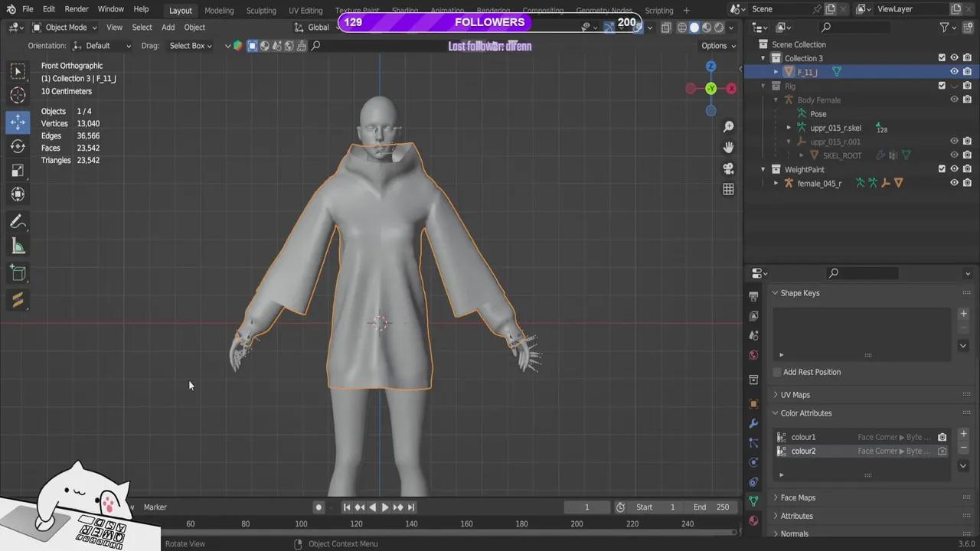Click the End frame 250 field
Screen dimensions: 980x551
[711, 507]
